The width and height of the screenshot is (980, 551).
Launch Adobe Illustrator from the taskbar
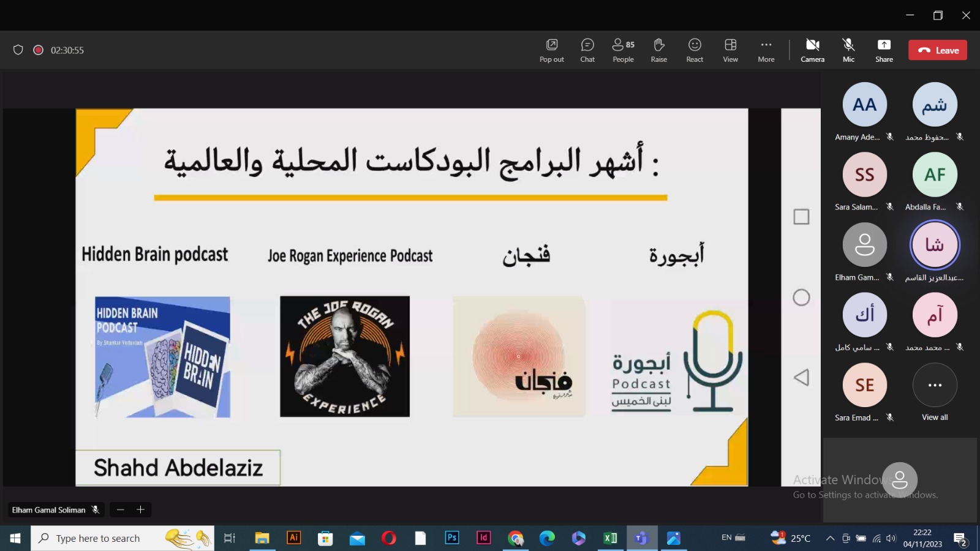tap(294, 538)
